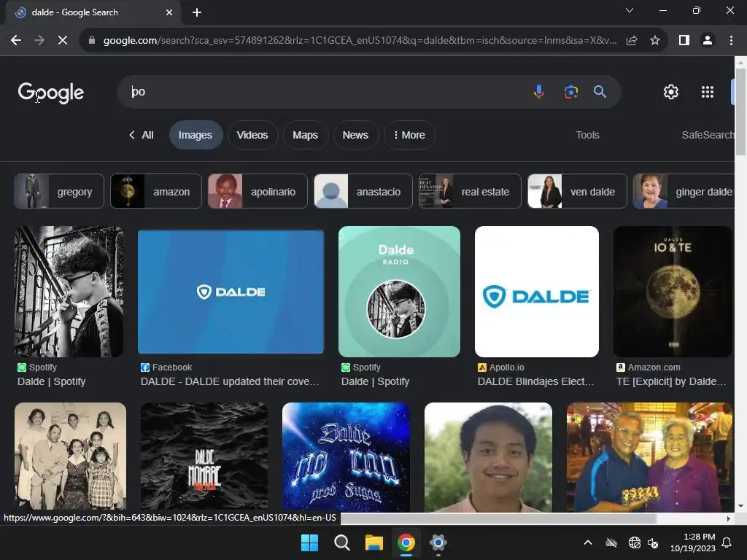747x560 pixels.
Task: Share this page from the address bar
Action: (632, 41)
